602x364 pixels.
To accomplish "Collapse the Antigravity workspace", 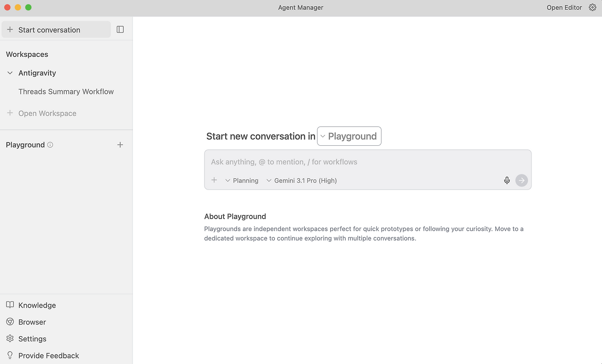I will [10, 73].
